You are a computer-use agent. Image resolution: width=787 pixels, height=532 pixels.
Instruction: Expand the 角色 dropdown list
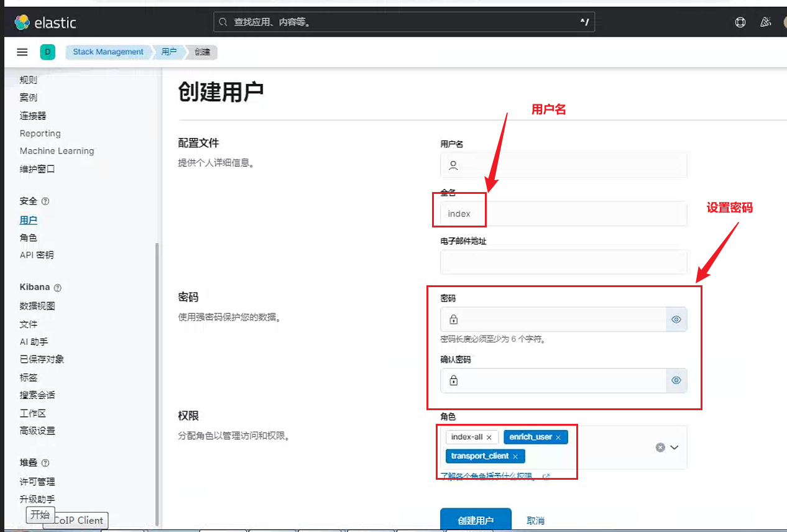tap(674, 447)
